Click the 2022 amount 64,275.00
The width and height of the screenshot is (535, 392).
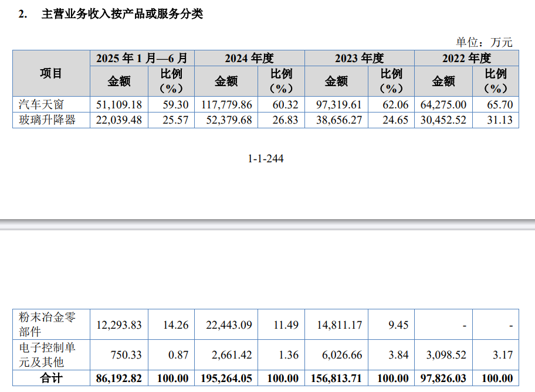click(443, 104)
